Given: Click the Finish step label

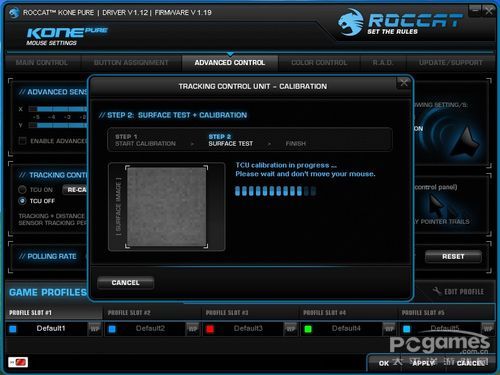Looking at the screenshot, I should pos(295,144).
